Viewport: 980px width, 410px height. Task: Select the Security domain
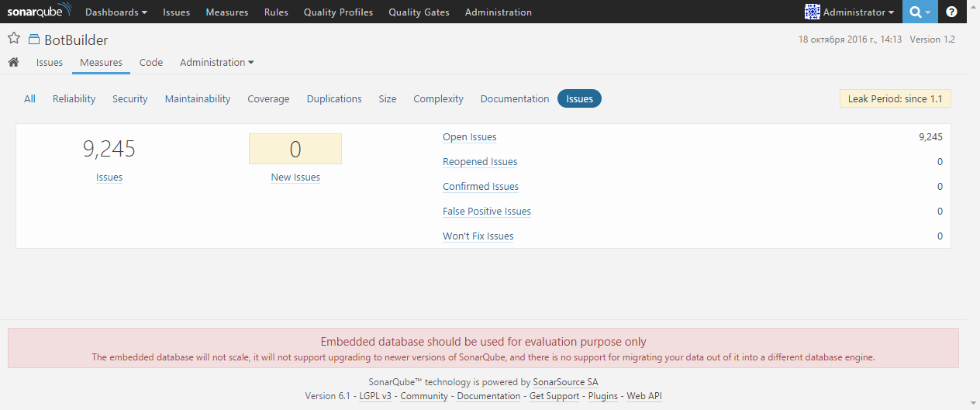130,98
